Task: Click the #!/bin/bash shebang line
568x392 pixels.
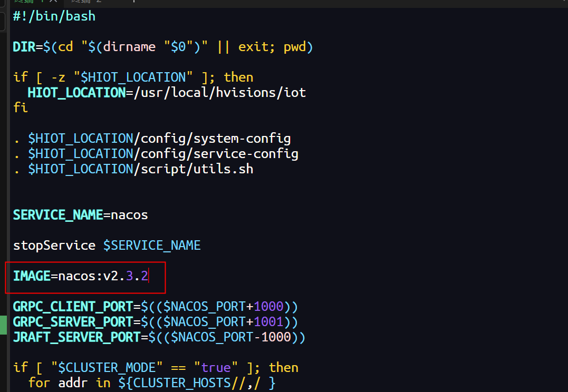Action: 54,16
